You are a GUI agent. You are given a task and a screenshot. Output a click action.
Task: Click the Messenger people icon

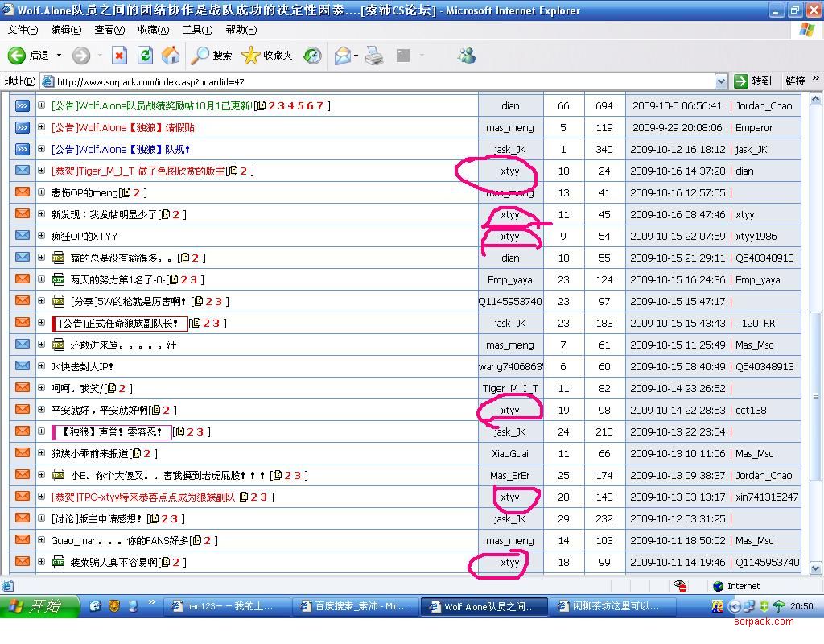click(466, 56)
